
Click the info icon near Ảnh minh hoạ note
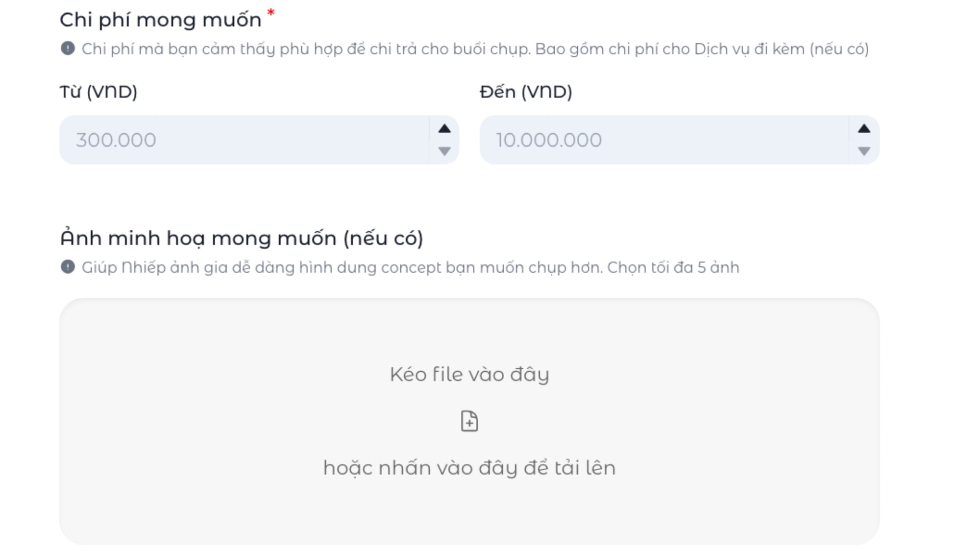pos(69,267)
